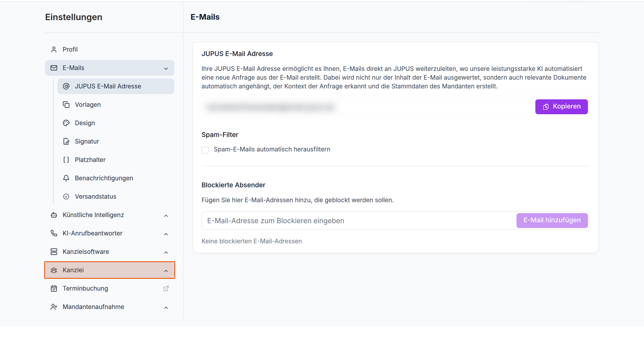The image size is (644, 351).
Task: Go to the Design settings
Action: 116,123
